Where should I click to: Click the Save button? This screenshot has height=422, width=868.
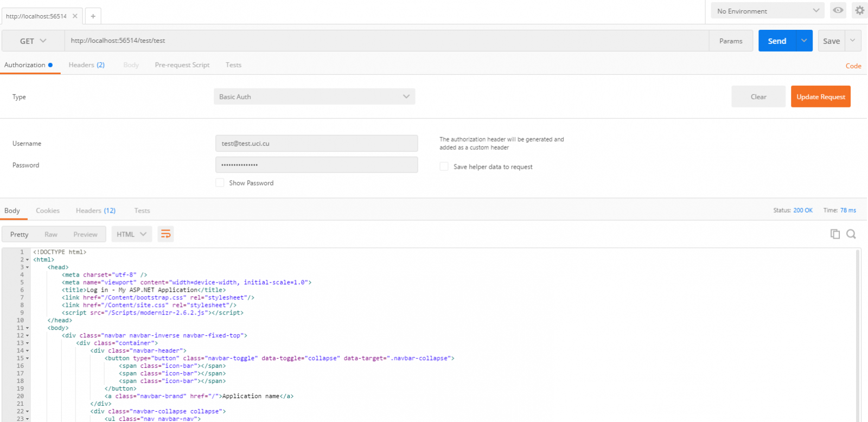click(831, 41)
